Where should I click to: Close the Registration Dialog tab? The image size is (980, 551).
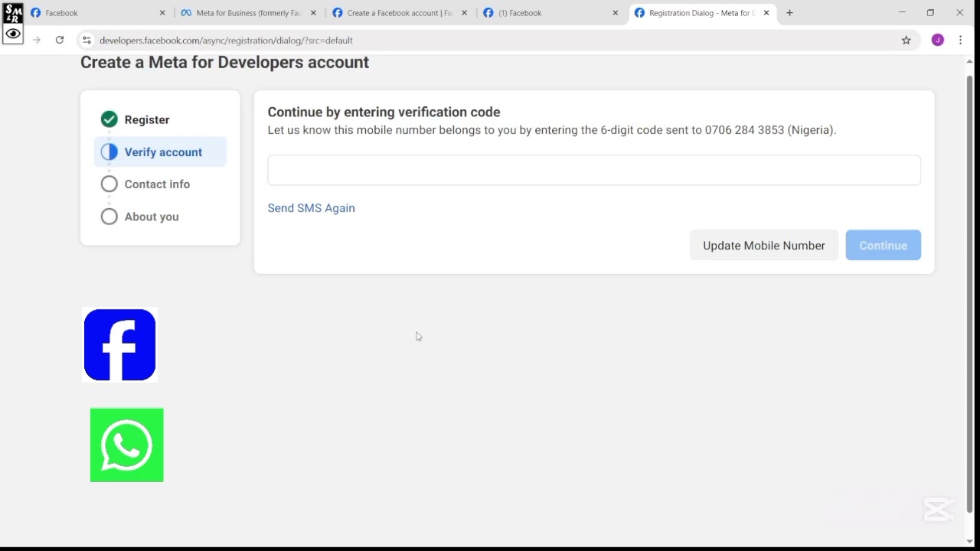click(x=766, y=13)
